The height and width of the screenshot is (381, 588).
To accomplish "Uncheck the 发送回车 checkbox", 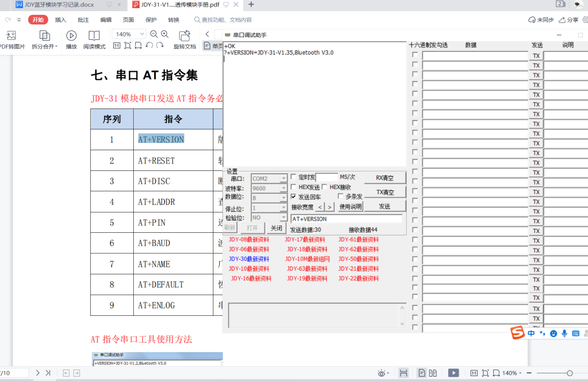I will tap(294, 197).
